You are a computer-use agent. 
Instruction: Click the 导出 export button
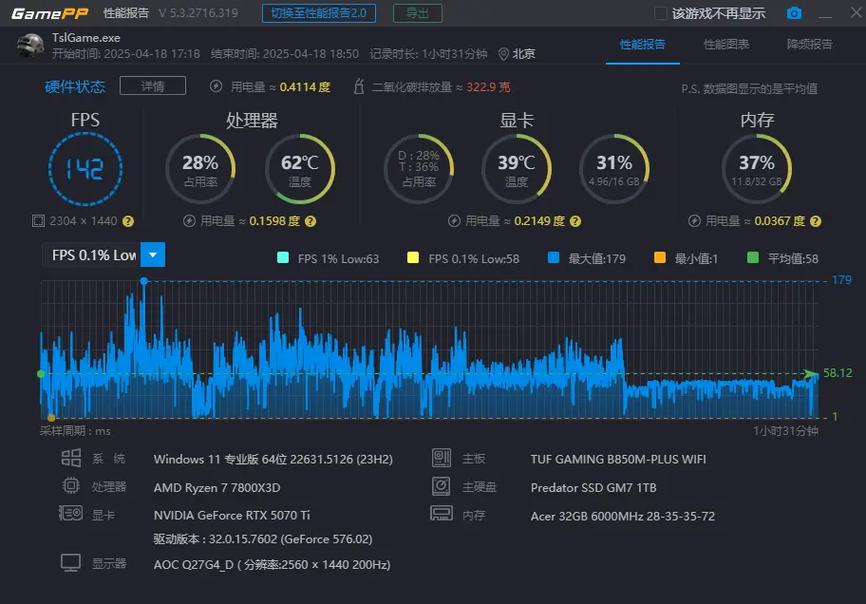[x=418, y=13]
